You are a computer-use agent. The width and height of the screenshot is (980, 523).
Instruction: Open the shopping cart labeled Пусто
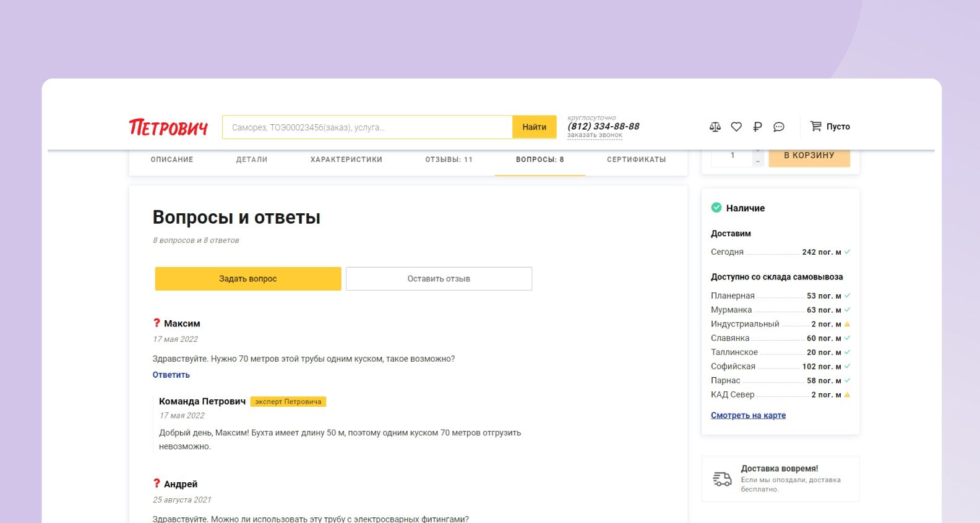[830, 126]
